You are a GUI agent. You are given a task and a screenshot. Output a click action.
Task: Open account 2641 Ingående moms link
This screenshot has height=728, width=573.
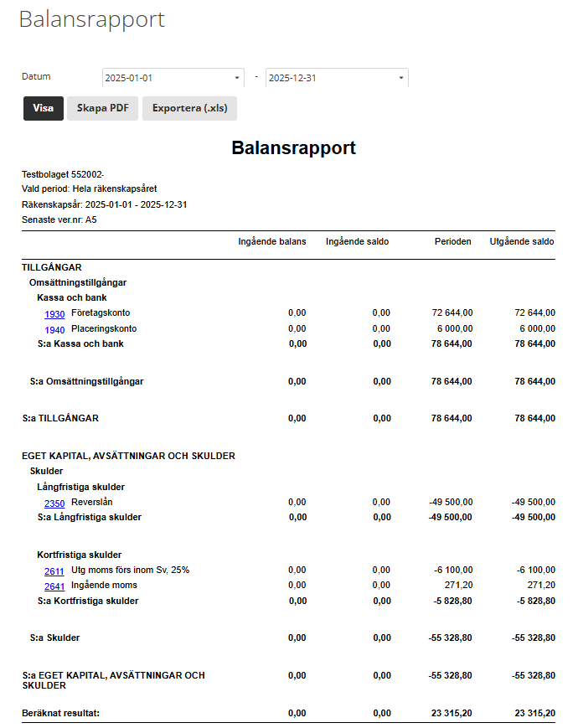pyautogui.click(x=54, y=587)
